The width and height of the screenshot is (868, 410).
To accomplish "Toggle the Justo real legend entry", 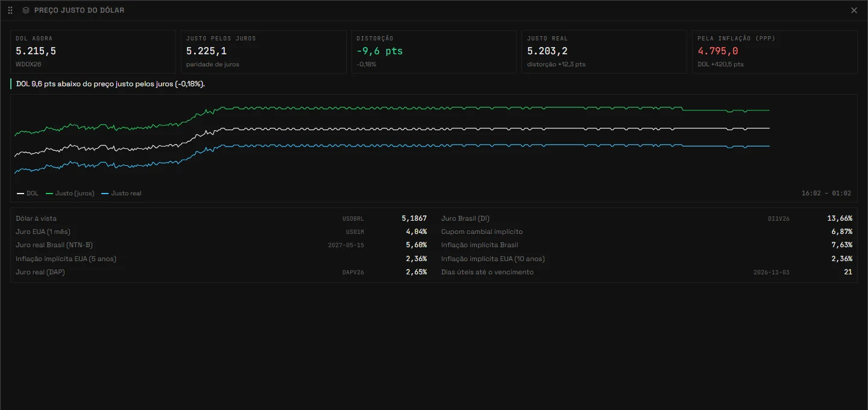I will (x=121, y=194).
